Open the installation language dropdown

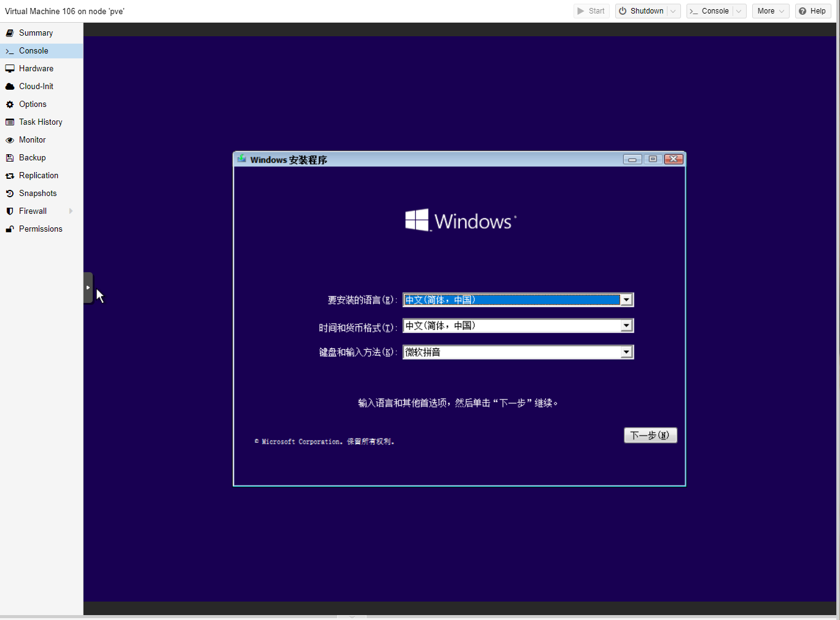(626, 300)
